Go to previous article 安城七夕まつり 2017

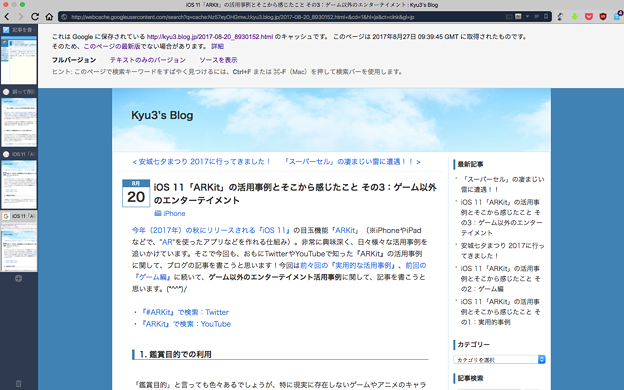tap(202, 162)
